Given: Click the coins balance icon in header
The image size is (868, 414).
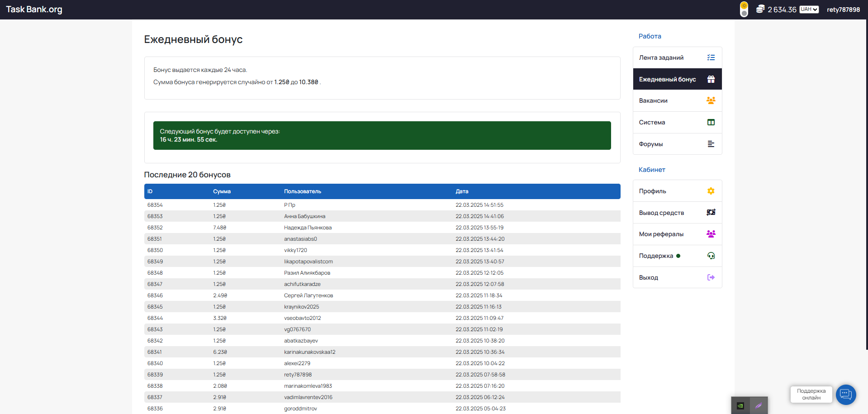Looking at the screenshot, I should 760,9.
